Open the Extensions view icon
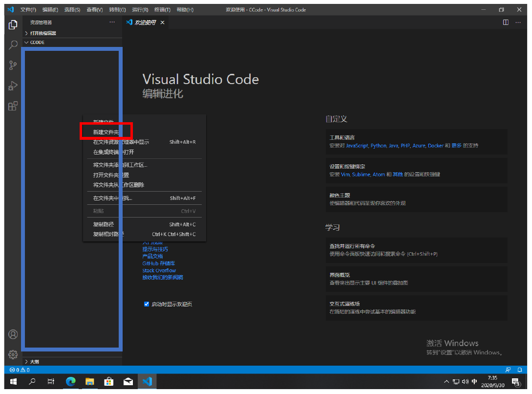The height and width of the screenshot is (394, 532). [x=13, y=106]
